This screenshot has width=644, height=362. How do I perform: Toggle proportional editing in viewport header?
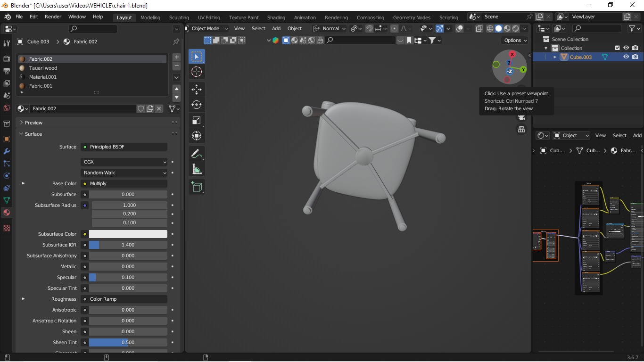tap(394, 29)
